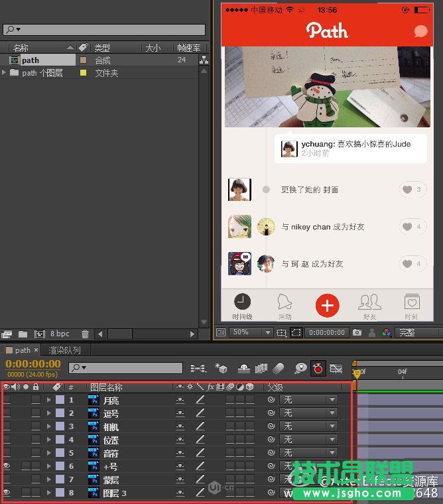
Task: Create a new folder in project panel
Action: 23,334
